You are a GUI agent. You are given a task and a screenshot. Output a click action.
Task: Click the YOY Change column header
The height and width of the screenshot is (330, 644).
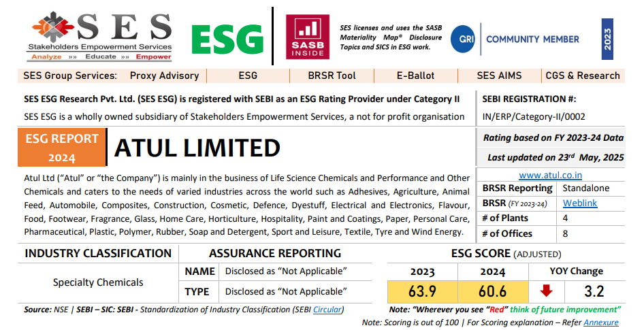coord(577,271)
